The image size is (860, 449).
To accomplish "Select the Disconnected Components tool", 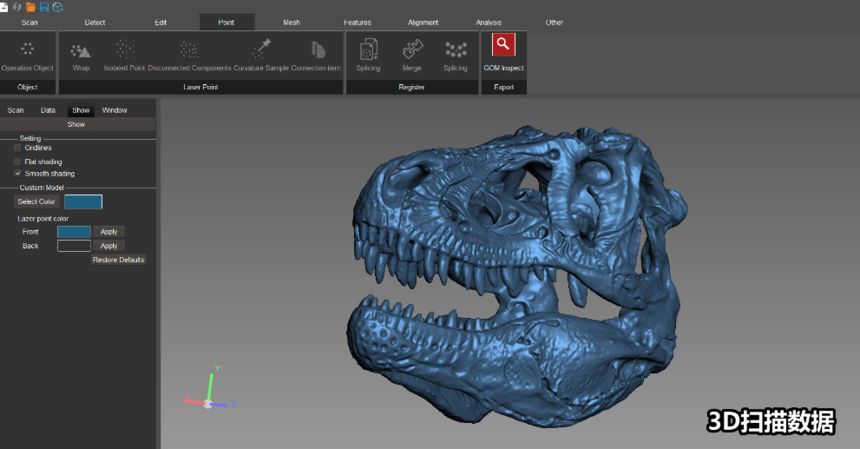I will pyautogui.click(x=189, y=56).
